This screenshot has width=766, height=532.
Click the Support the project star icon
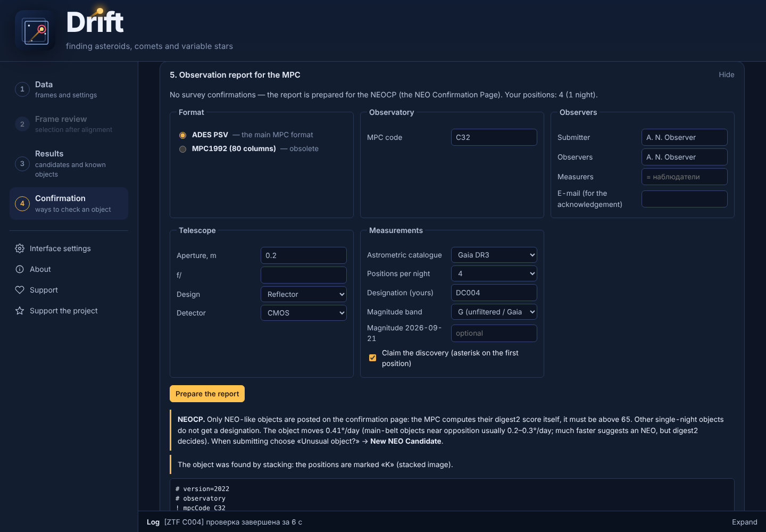click(x=20, y=311)
